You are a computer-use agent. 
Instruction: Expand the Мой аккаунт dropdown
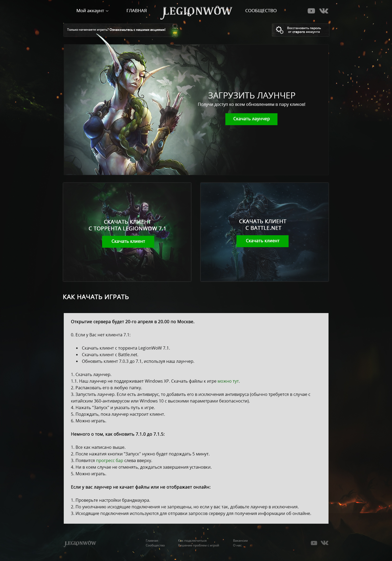[x=92, y=11]
